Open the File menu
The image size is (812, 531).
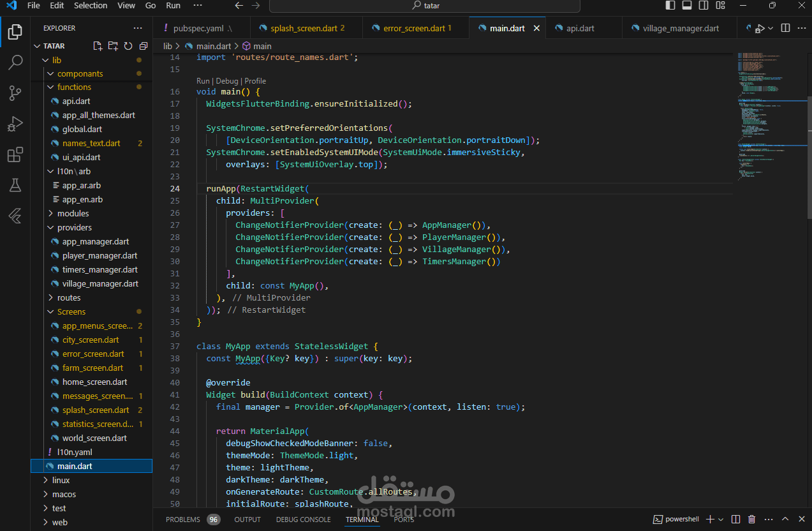point(34,5)
